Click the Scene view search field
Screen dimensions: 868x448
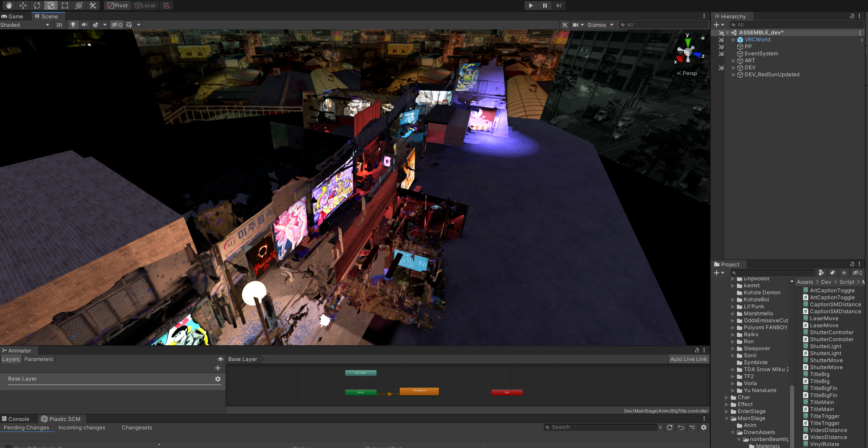pyautogui.click(x=664, y=25)
